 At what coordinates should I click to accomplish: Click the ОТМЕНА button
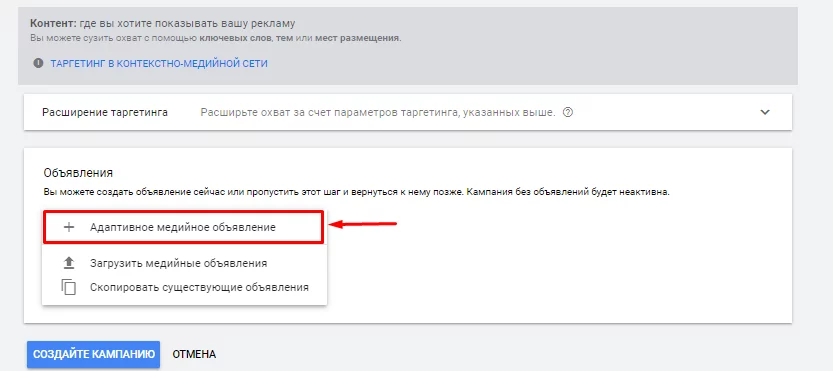(x=194, y=355)
